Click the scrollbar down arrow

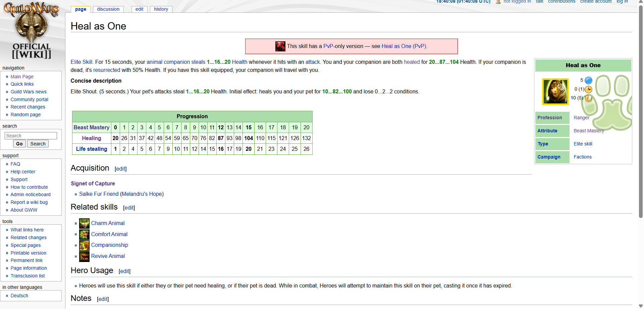641,306
